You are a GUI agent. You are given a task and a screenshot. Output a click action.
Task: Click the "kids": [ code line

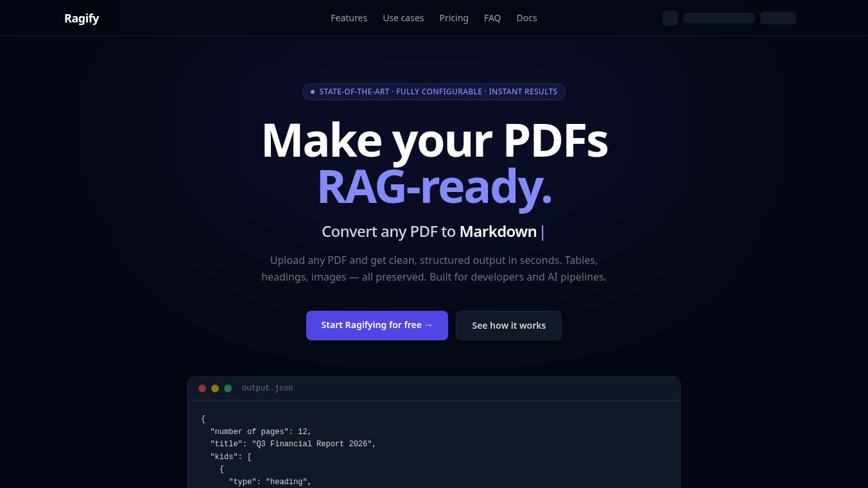click(231, 457)
